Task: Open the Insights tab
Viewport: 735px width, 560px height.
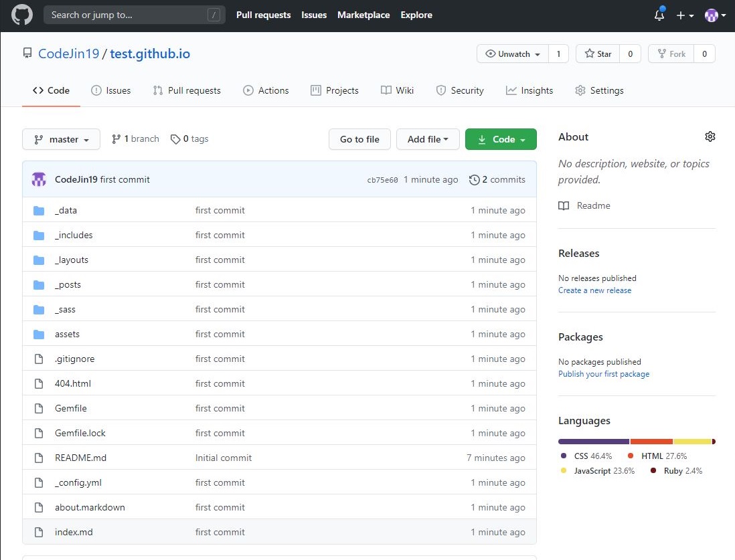Action: click(529, 90)
